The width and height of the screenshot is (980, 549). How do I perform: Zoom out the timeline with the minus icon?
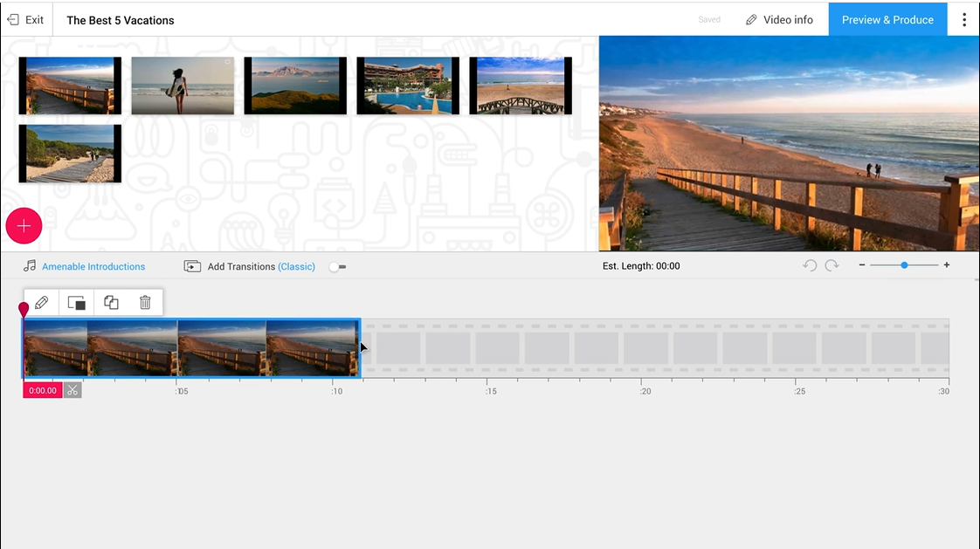click(x=861, y=264)
